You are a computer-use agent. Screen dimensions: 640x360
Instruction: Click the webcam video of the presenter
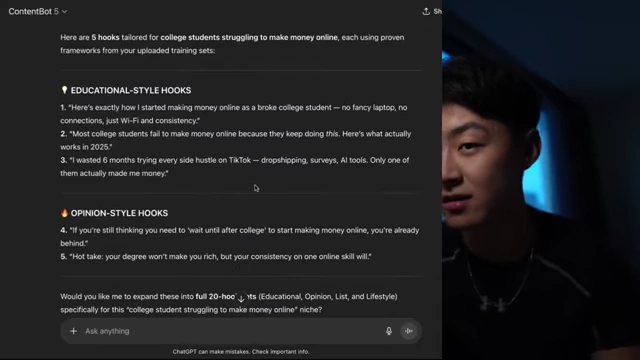(541, 180)
